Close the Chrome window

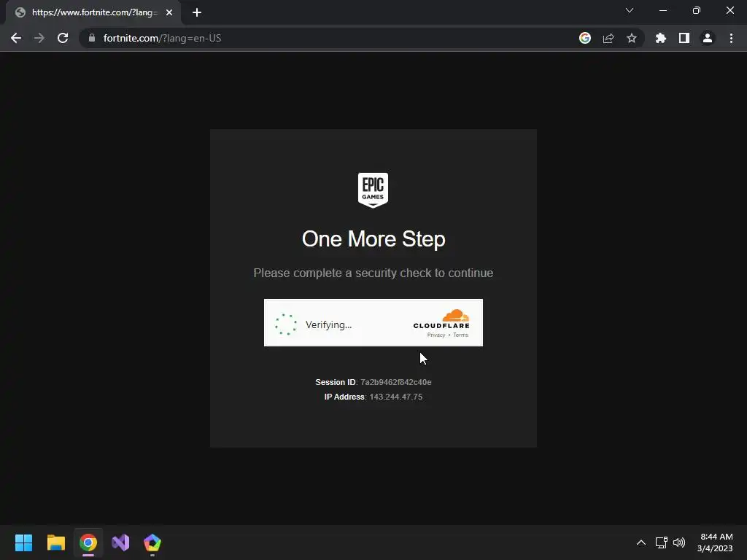click(729, 10)
